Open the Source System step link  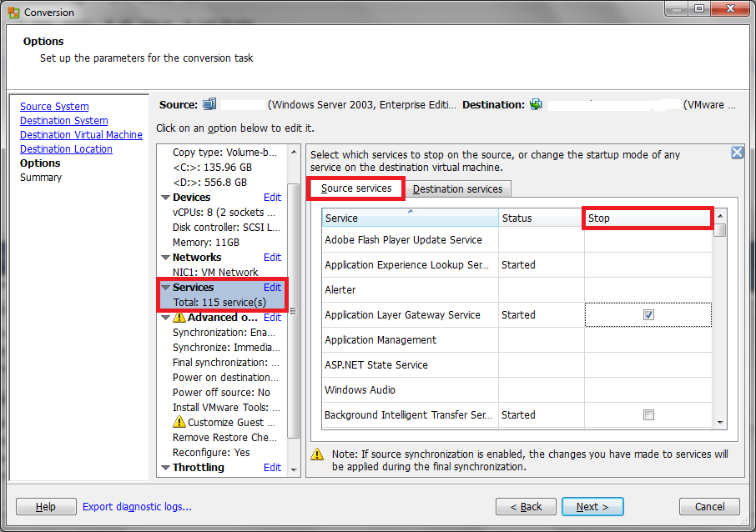tap(54, 107)
